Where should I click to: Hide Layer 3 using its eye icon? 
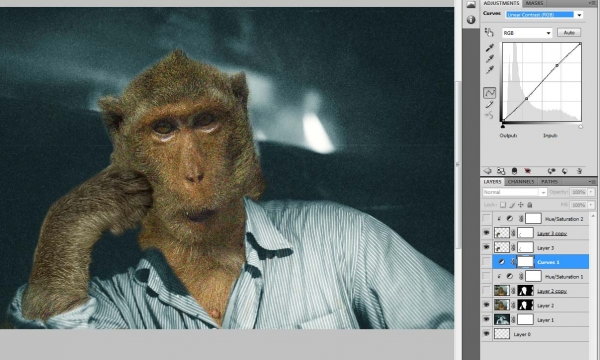point(486,248)
